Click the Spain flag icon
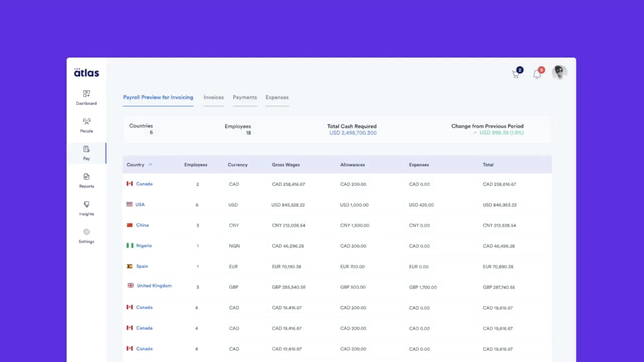 129,266
